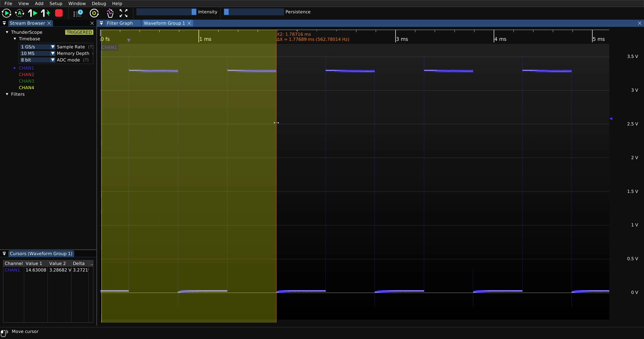The image size is (644, 339).
Task: Open waveform history (list with clock icon)
Action: pos(78,13)
